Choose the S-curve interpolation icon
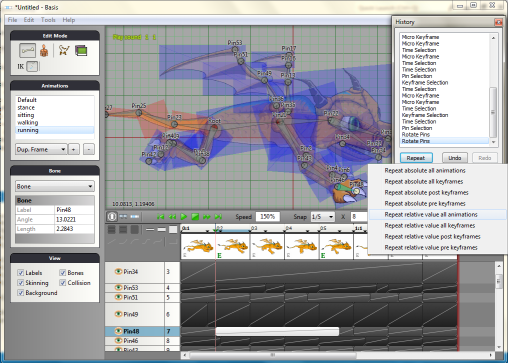The width and height of the screenshot is (508, 363). point(147,241)
